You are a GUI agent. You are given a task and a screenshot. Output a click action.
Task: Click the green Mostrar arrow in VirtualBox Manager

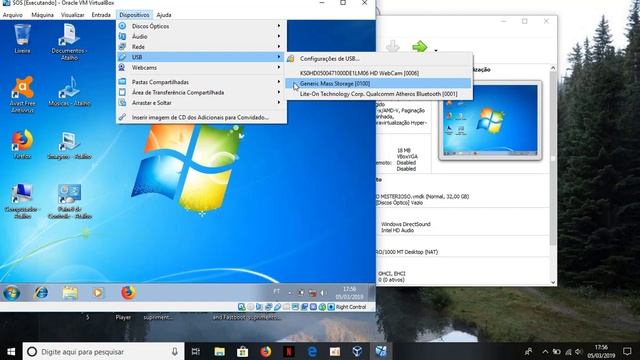420,47
